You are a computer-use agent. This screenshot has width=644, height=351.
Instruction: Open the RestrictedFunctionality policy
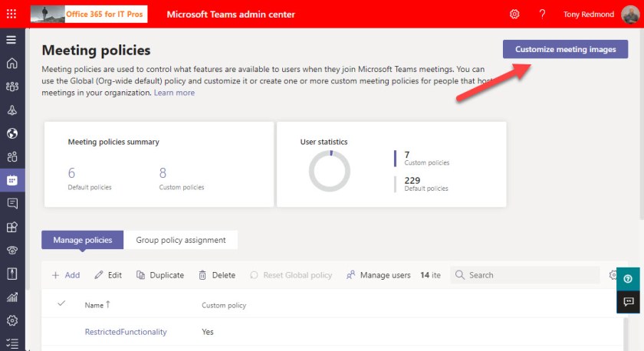pyautogui.click(x=126, y=332)
